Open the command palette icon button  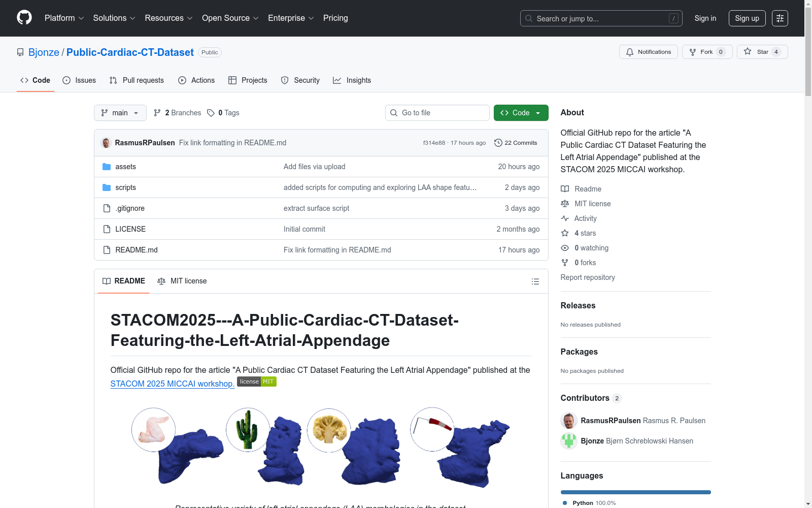pos(780,18)
